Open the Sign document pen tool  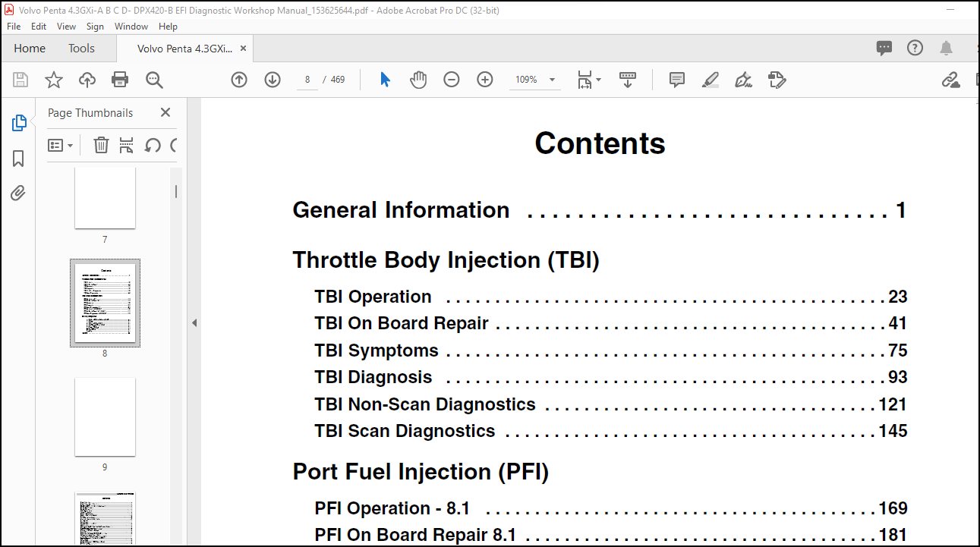pos(744,80)
